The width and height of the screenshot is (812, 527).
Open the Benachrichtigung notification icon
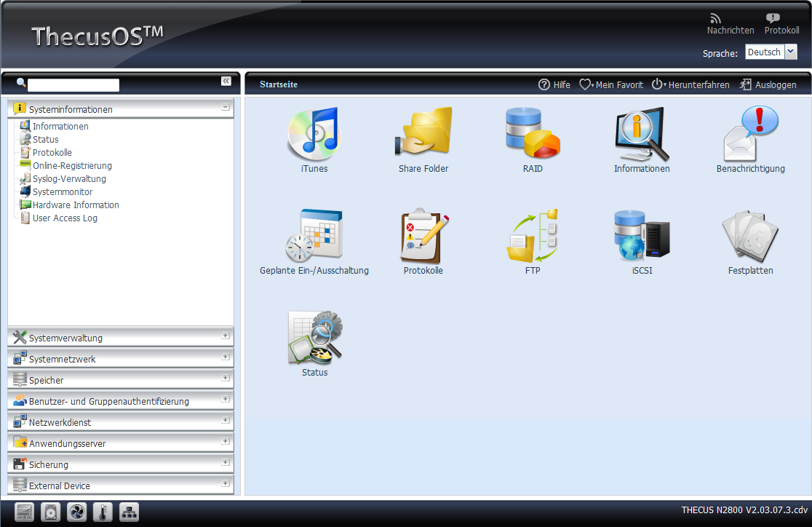point(750,134)
